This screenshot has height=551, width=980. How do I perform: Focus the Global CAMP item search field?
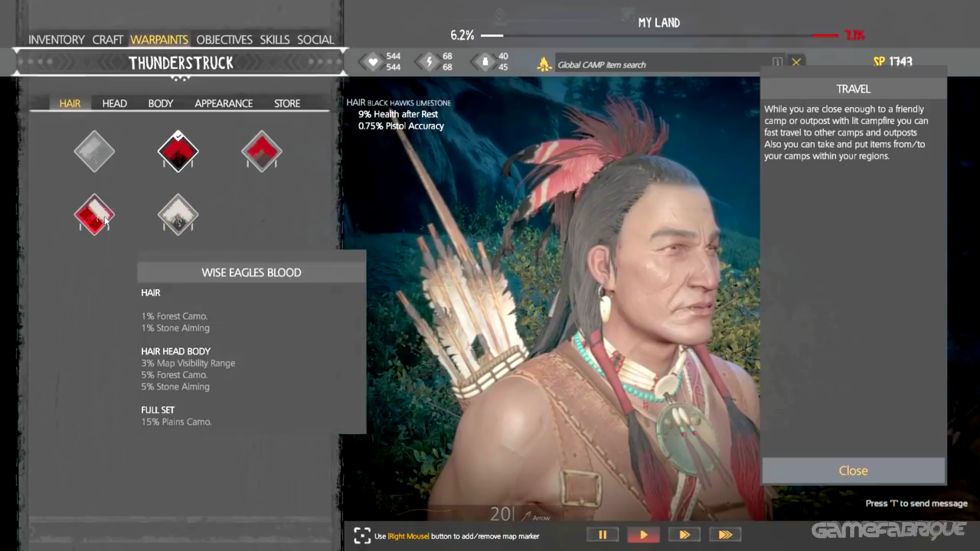(x=662, y=64)
